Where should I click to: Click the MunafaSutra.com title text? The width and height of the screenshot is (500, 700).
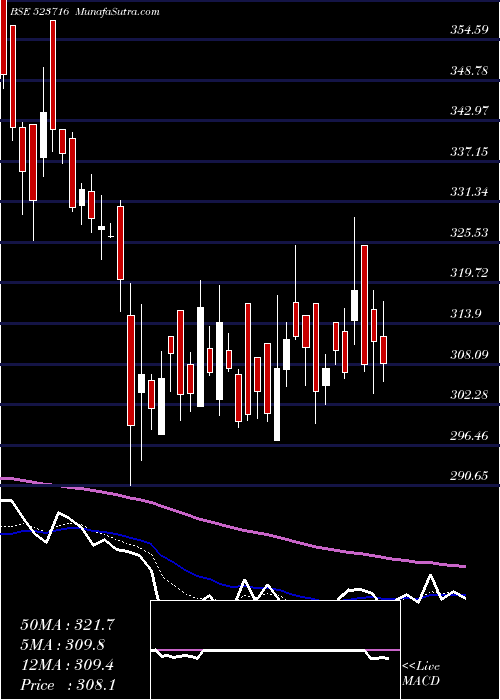coord(118,12)
